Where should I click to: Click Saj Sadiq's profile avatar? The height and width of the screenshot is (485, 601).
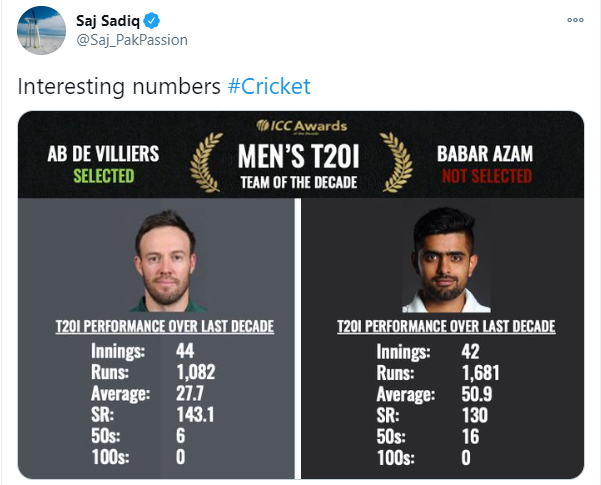42,33
